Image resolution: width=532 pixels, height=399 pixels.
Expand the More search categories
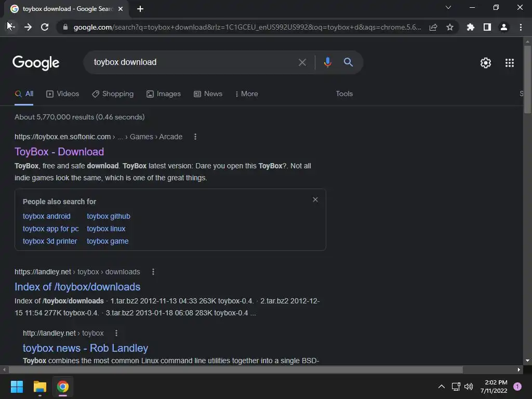pyautogui.click(x=246, y=94)
